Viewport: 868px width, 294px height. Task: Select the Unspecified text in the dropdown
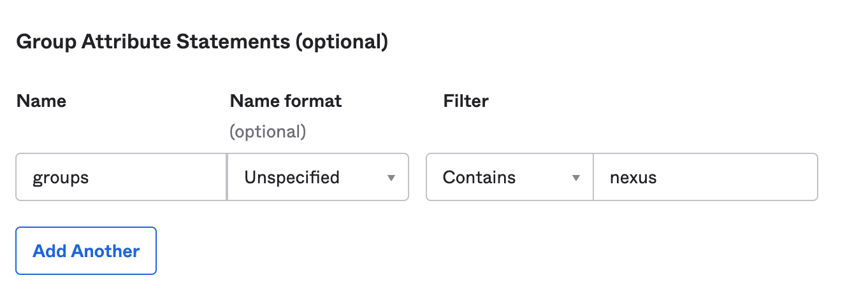(292, 177)
